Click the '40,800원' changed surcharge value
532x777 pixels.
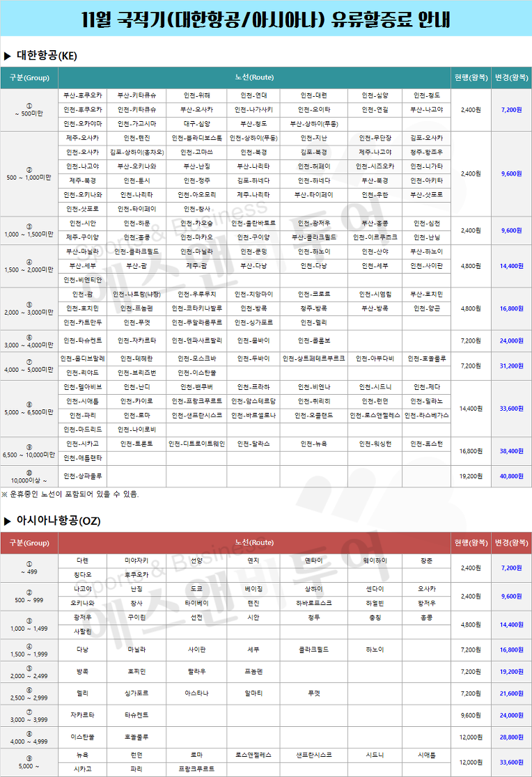click(512, 476)
